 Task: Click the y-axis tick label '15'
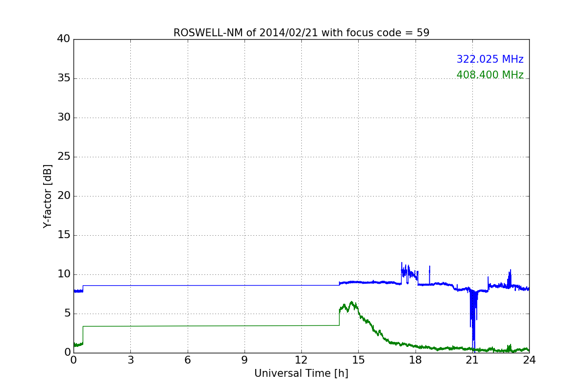(x=64, y=235)
